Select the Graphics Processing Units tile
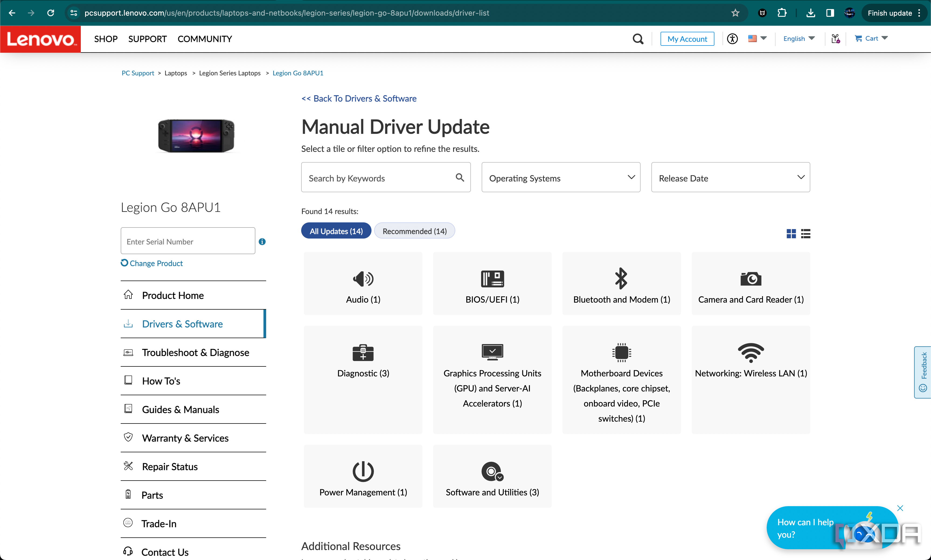Screen dimensions: 931x560 point(492,380)
